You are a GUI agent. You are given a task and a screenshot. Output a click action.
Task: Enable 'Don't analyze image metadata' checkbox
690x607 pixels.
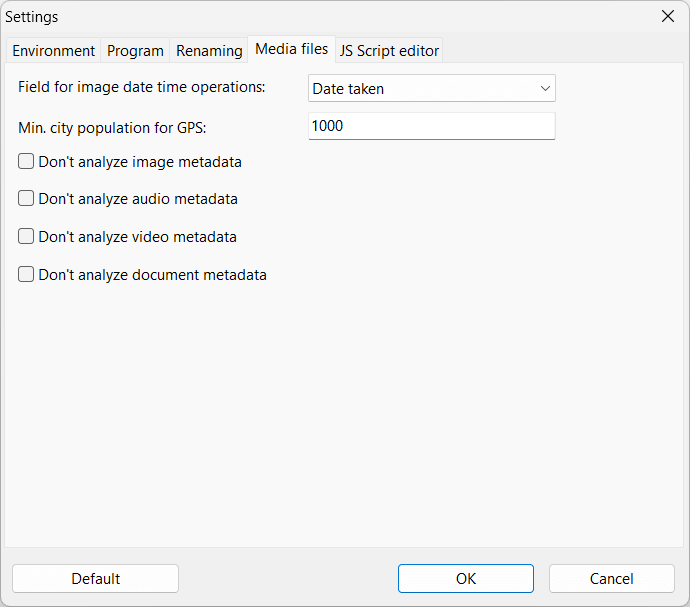coord(27,162)
